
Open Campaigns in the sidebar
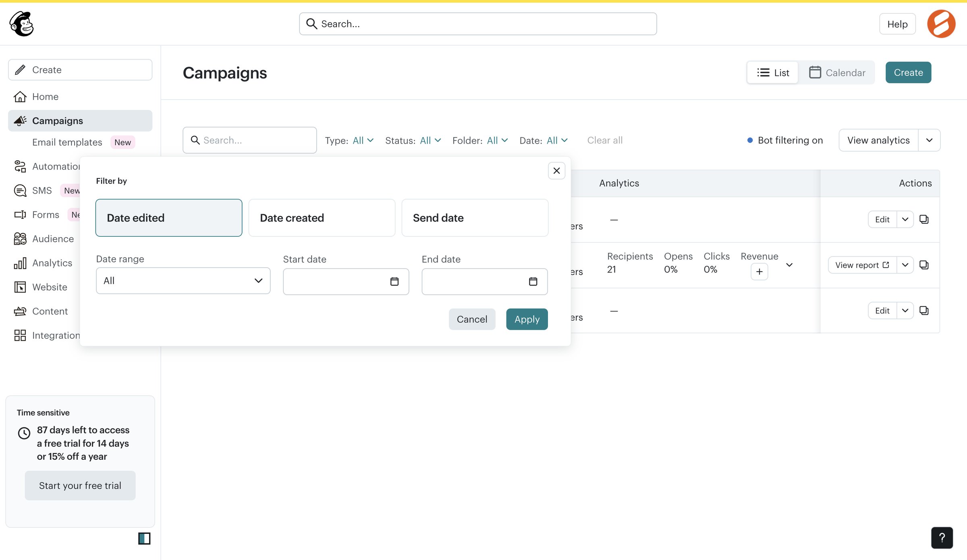tap(80, 121)
